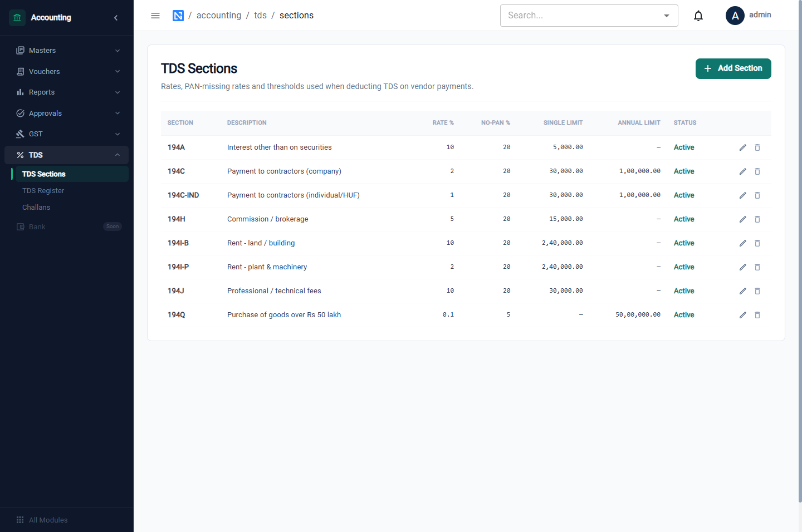Click the SECTION column header

[x=180, y=123]
